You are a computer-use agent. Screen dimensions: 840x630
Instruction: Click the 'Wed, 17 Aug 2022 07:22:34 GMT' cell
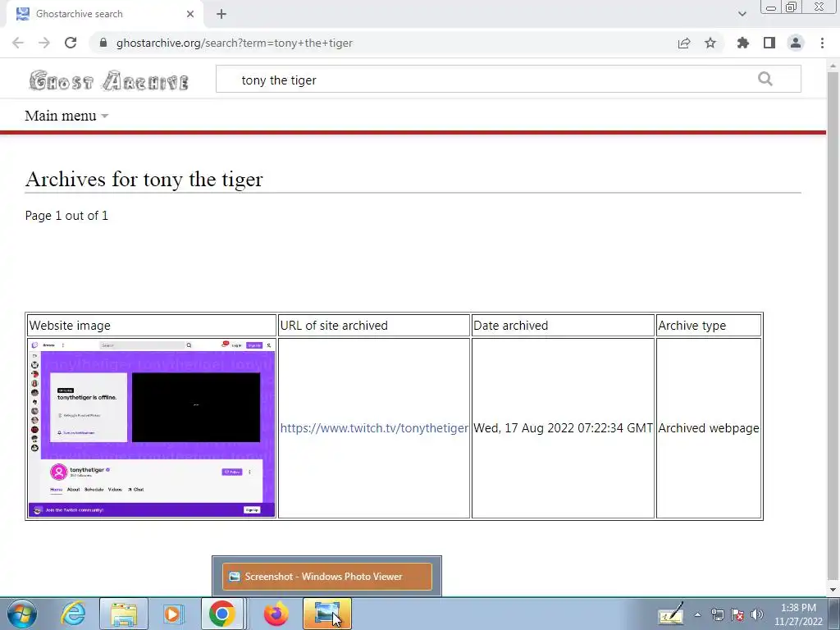pos(563,428)
